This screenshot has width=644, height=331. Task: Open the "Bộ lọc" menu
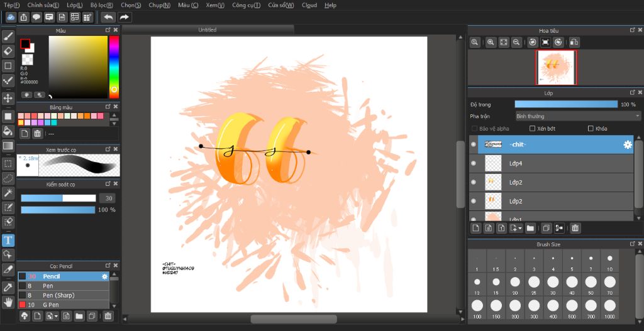click(x=101, y=5)
